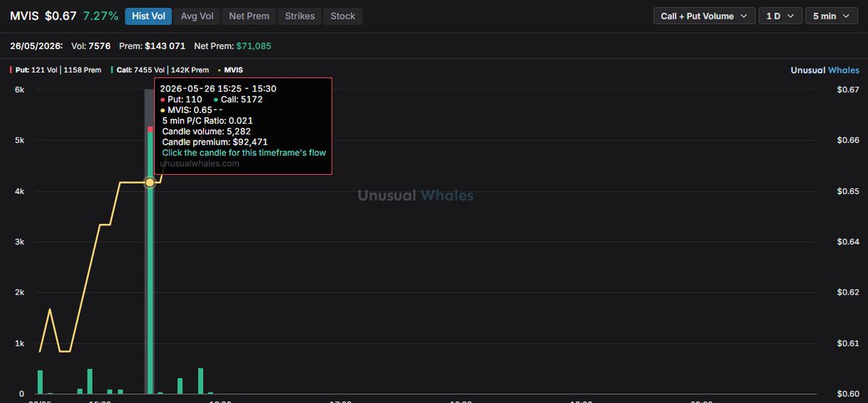The width and height of the screenshot is (868, 403).
Task: Open the 5 min interval dropdown
Action: point(831,16)
